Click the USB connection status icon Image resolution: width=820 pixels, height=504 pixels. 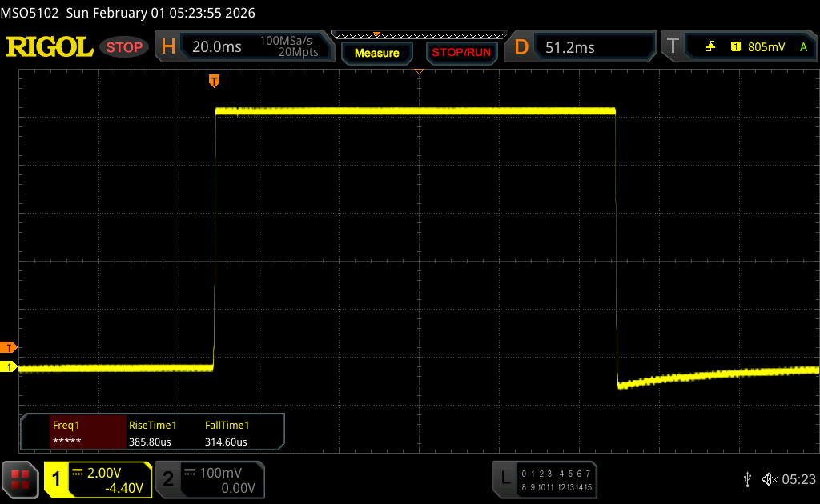(x=747, y=478)
